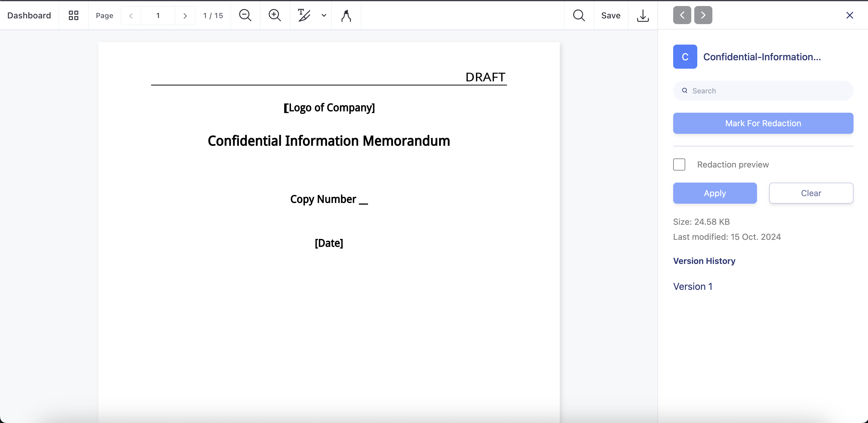868x423 pixels.
Task: Select the signature stamp pen tool
Action: (346, 15)
